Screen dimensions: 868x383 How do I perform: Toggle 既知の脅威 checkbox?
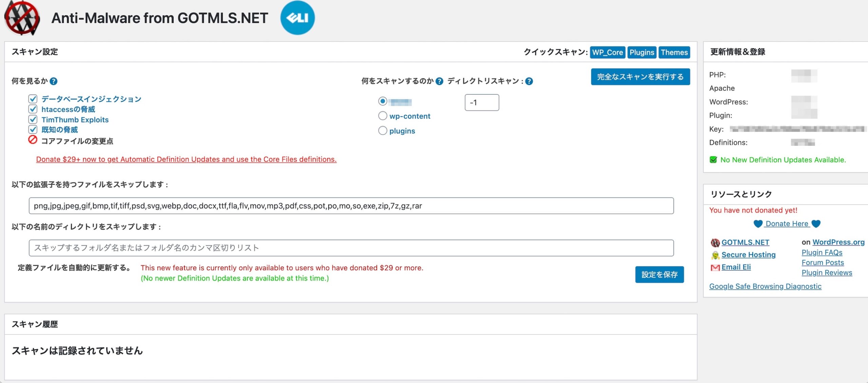33,129
